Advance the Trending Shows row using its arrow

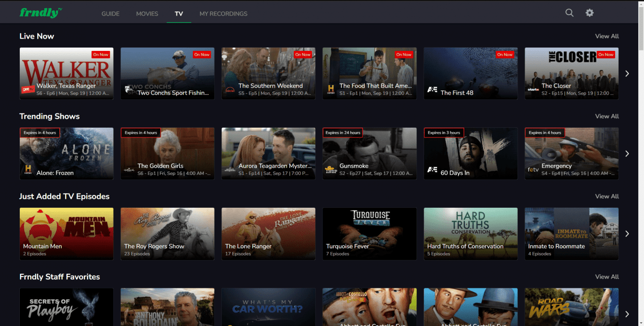(x=627, y=154)
